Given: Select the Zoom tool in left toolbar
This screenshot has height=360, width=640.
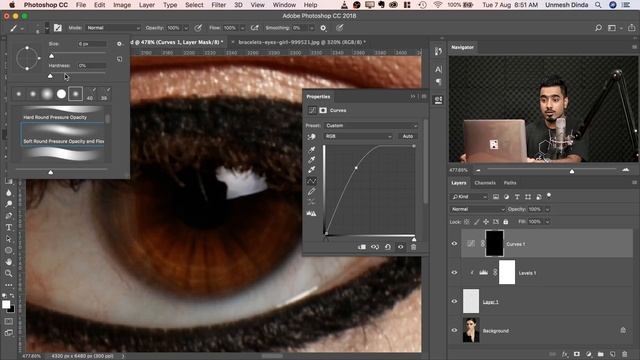Looking at the screenshot, I should pyautogui.click(x=9, y=273).
